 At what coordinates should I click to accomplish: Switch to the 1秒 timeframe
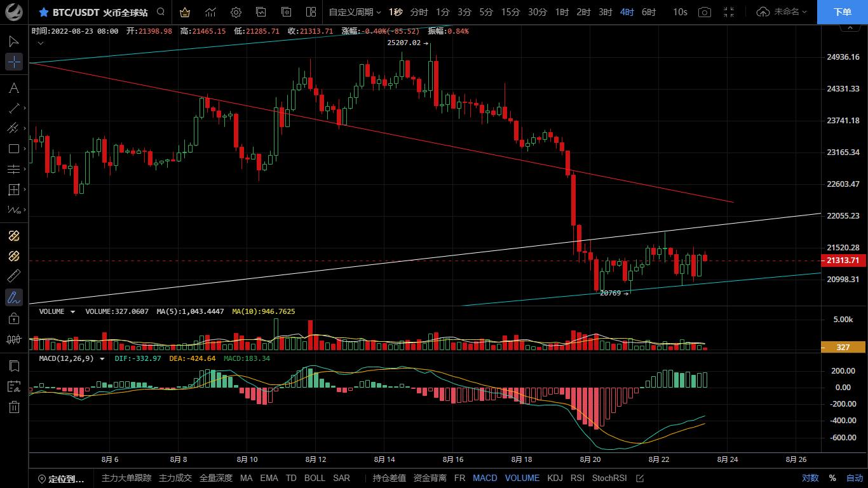[x=395, y=12]
